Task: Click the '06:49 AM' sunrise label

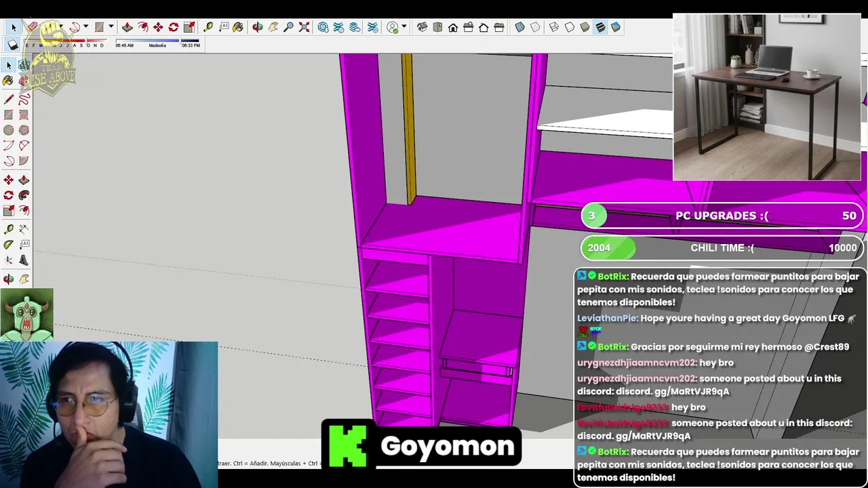Action: click(x=124, y=45)
